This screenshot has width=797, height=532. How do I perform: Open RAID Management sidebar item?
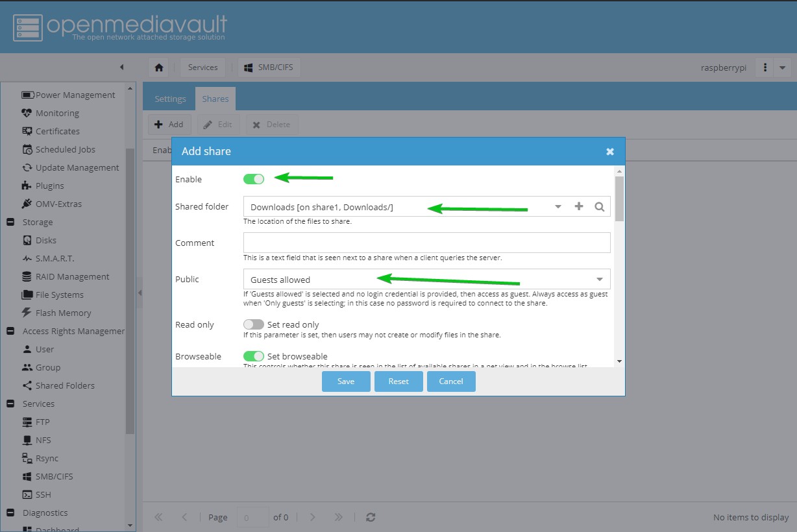click(x=65, y=276)
